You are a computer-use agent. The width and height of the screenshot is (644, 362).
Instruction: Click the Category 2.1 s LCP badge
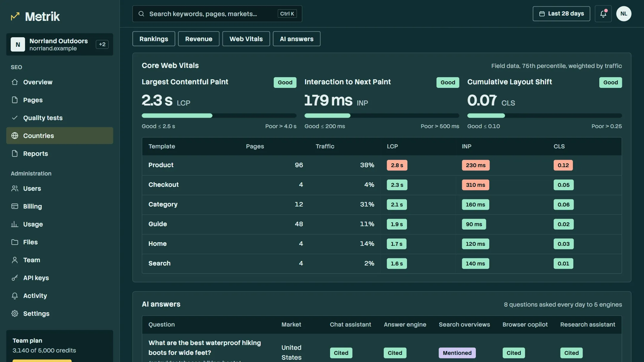(x=397, y=204)
